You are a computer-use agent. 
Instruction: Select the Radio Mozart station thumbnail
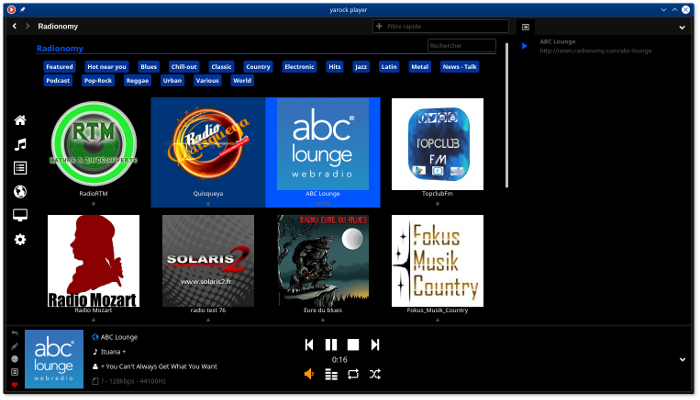coord(94,261)
